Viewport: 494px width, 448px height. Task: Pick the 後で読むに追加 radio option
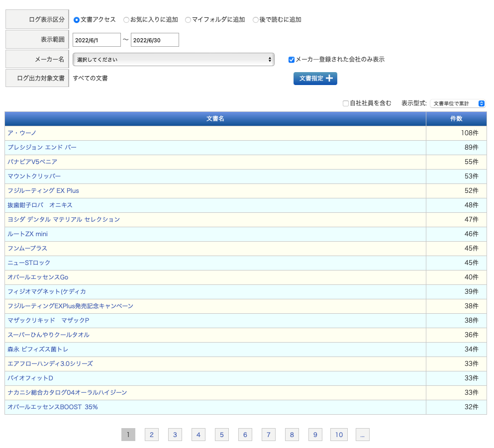(256, 20)
